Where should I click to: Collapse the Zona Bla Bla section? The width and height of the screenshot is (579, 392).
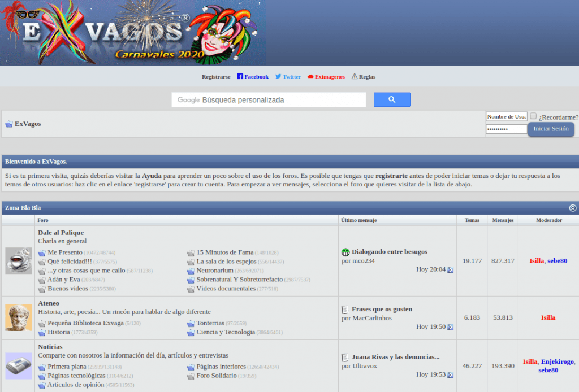pyautogui.click(x=573, y=208)
